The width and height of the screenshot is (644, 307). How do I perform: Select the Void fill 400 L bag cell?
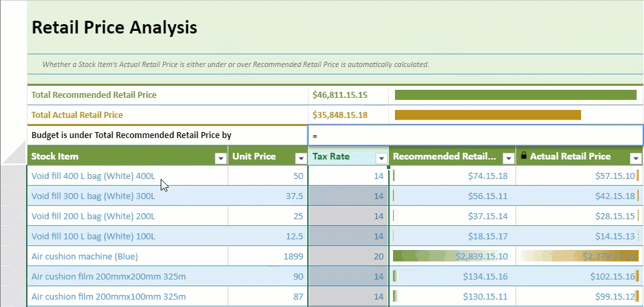93,176
